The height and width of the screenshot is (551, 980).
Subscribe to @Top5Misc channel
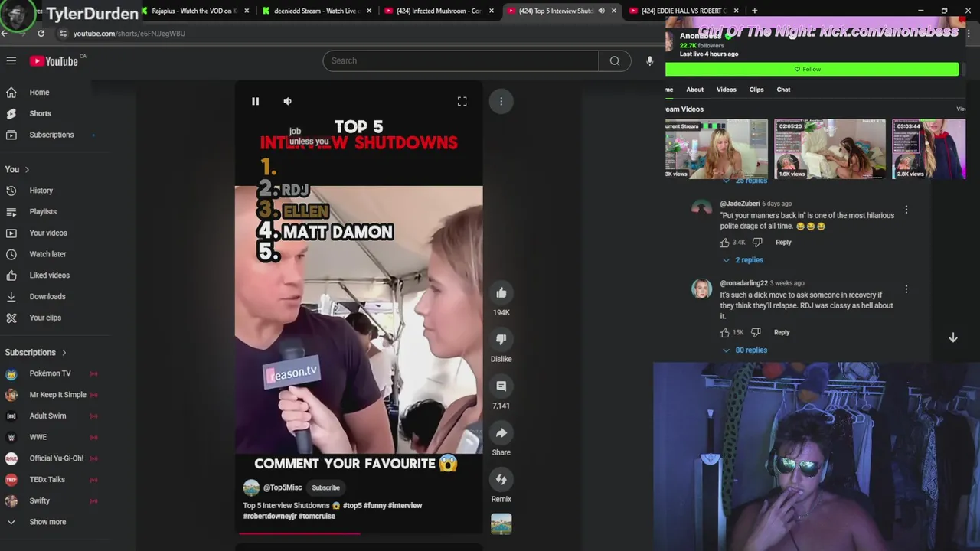point(325,487)
